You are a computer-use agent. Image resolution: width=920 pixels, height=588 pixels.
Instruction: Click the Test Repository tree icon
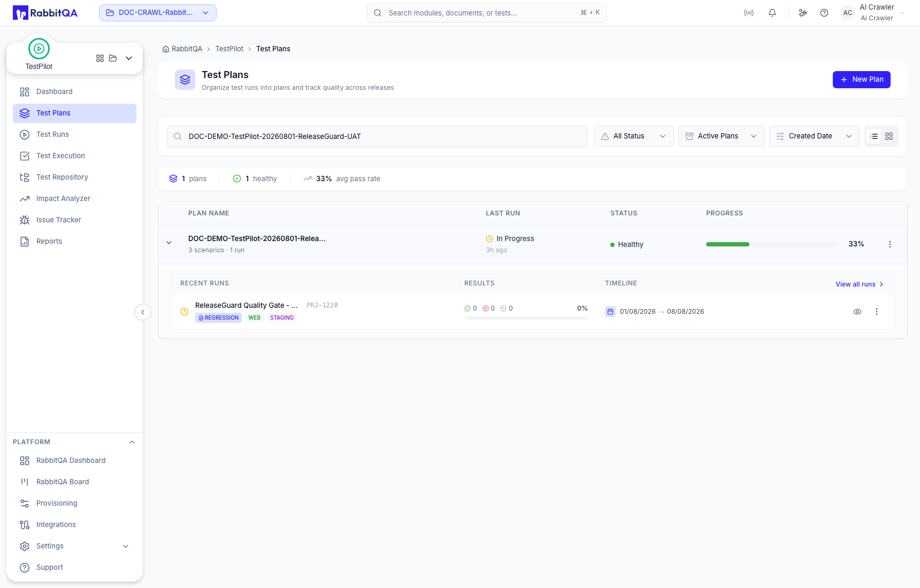click(x=25, y=177)
